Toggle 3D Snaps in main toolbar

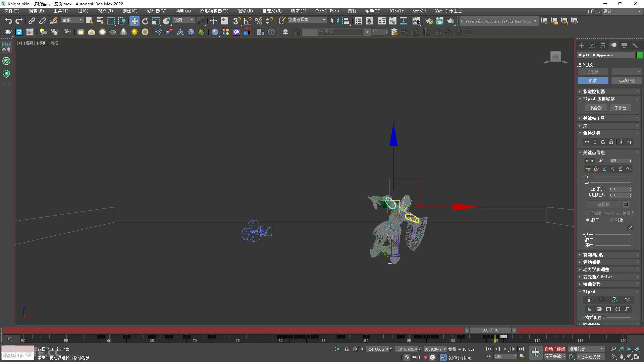(237, 21)
